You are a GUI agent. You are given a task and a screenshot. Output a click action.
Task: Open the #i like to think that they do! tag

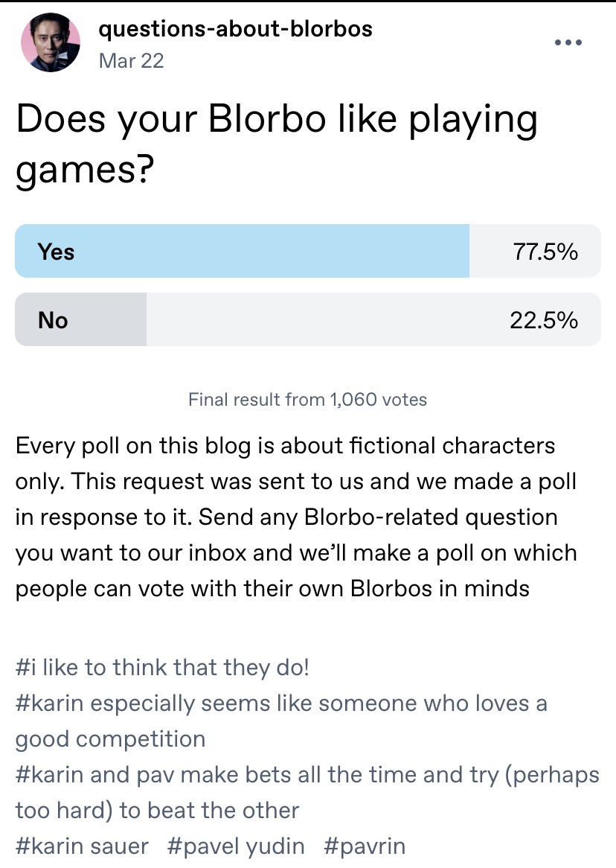(x=162, y=668)
